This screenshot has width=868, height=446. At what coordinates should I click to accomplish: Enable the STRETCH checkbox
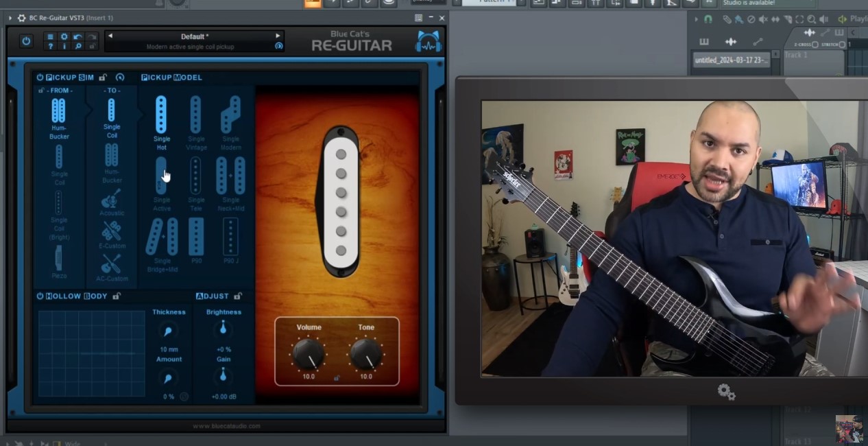842,45
